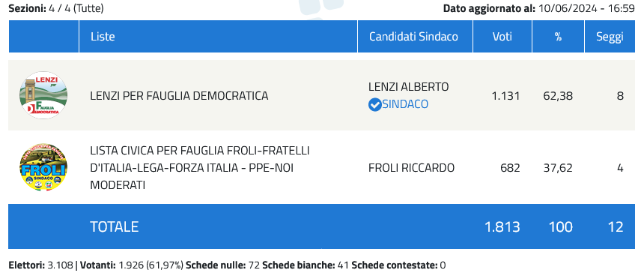Click the Seggi column header
Viewport: 644px width, 273px height.
[x=610, y=37]
